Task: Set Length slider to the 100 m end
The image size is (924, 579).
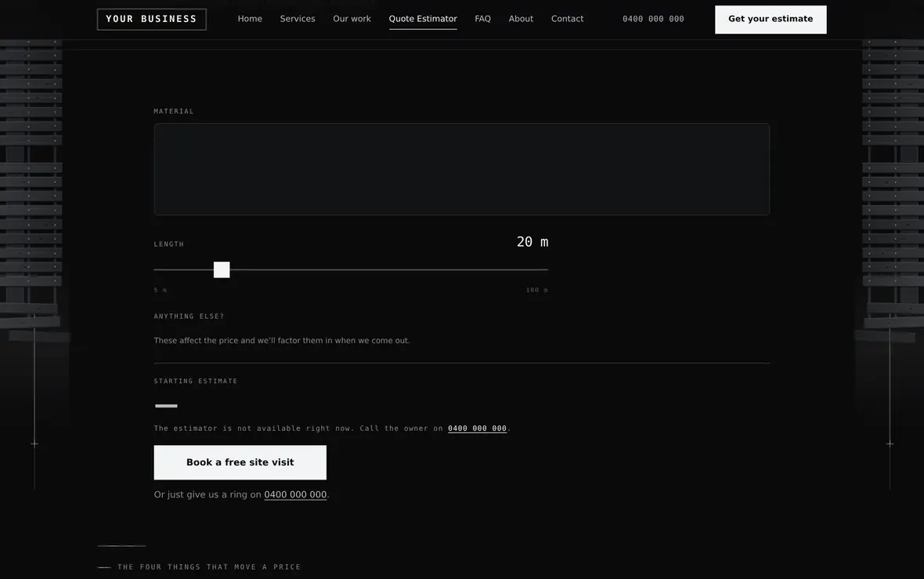Action: pos(547,270)
